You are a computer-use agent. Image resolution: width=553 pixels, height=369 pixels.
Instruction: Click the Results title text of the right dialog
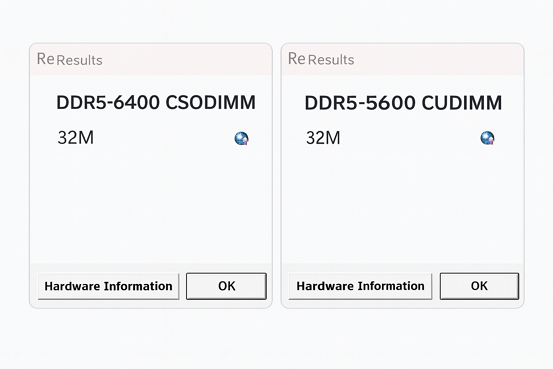[x=331, y=60]
